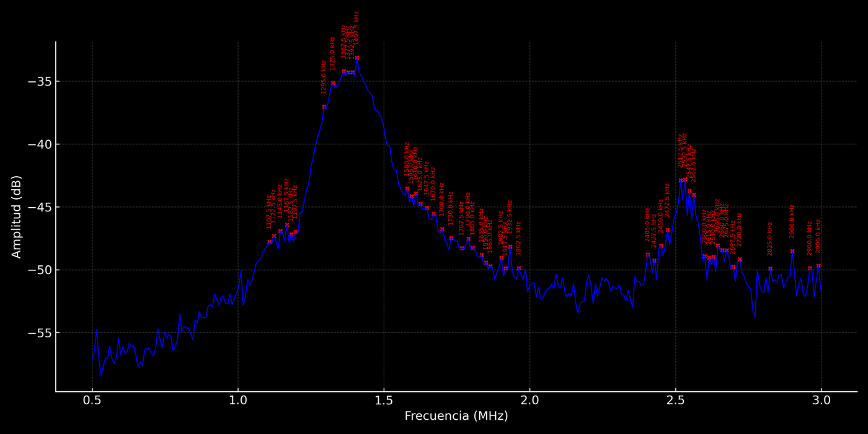This screenshot has height=434, width=868.
Task: Click the '1962.5 kHz' peak annotation
Action: [518, 239]
